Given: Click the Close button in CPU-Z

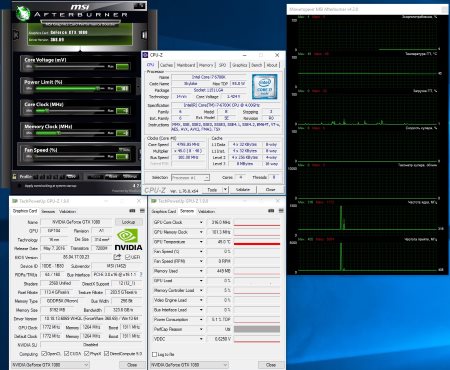Looking at the screenshot, I should pos(270,190).
